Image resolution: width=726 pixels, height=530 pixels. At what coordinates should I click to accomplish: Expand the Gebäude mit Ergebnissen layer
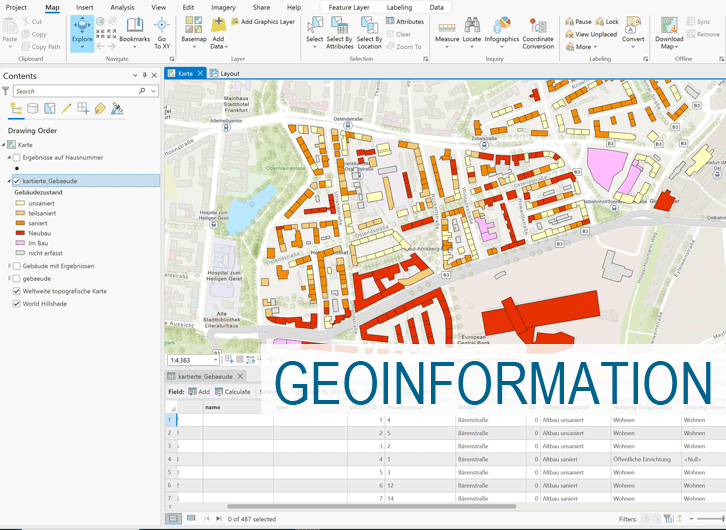pyautogui.click(x=9, y=266)
